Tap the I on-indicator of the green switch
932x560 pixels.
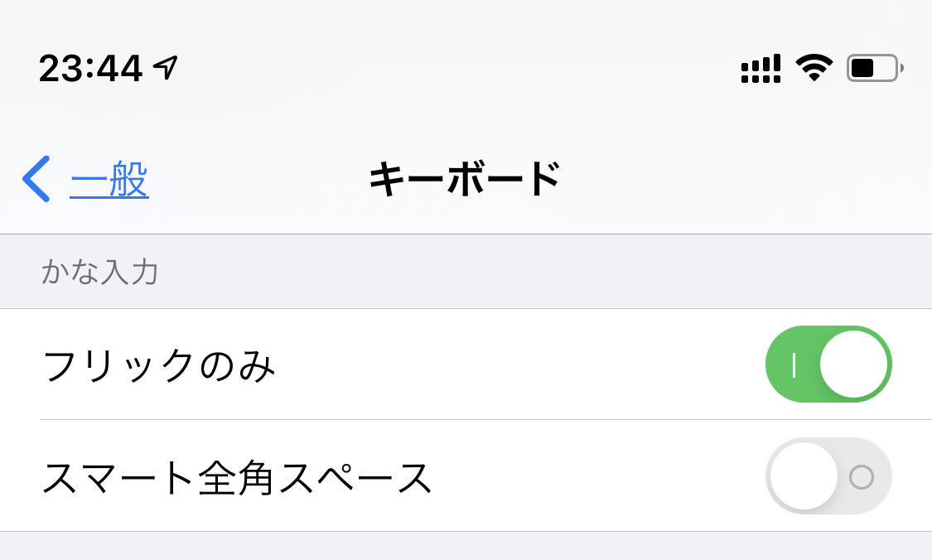(794, 364)
